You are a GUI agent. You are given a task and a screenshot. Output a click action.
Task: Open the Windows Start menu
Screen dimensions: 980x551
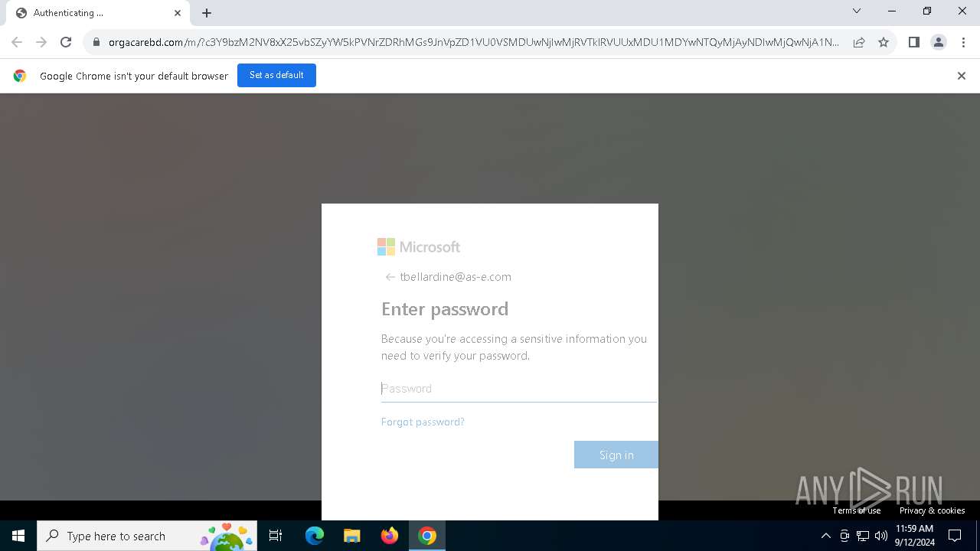tap(18, 536)
